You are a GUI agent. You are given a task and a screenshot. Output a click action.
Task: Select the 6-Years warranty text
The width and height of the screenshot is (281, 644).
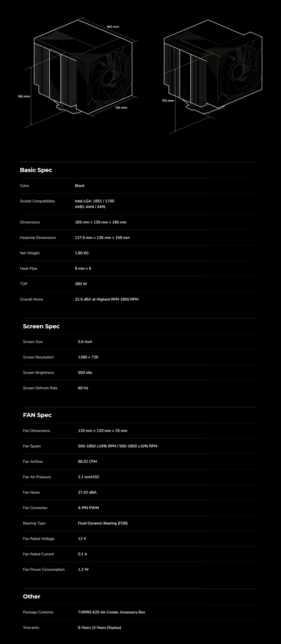[x=99, y=627]
